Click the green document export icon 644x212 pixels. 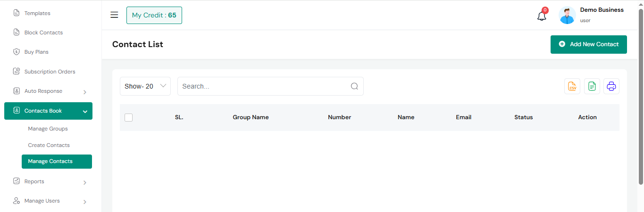pos(592,86)
